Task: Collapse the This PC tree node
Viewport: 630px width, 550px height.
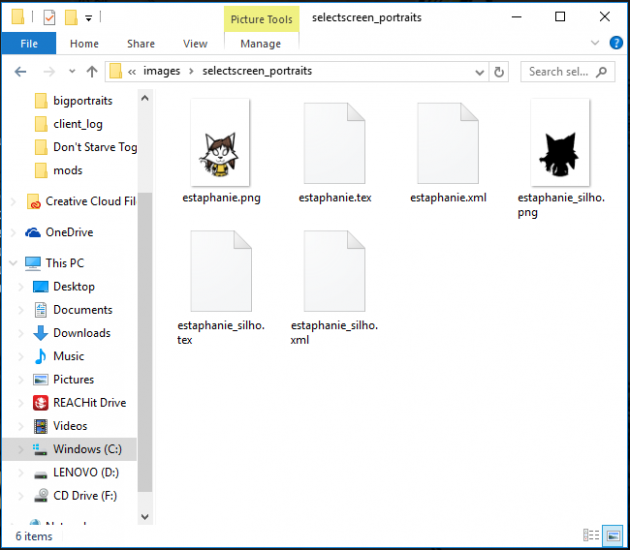Action: click(13, 263)
